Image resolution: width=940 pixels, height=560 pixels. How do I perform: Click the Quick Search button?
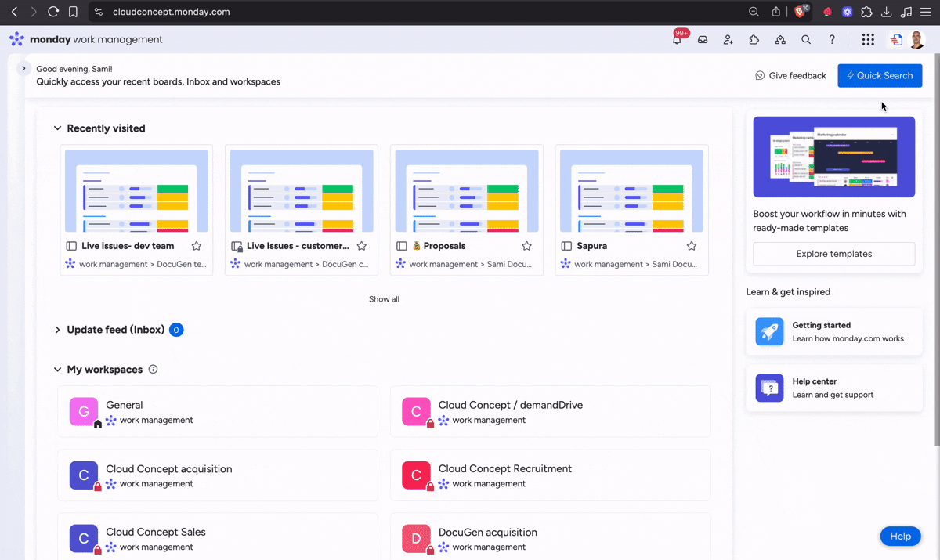coord(880,75)
